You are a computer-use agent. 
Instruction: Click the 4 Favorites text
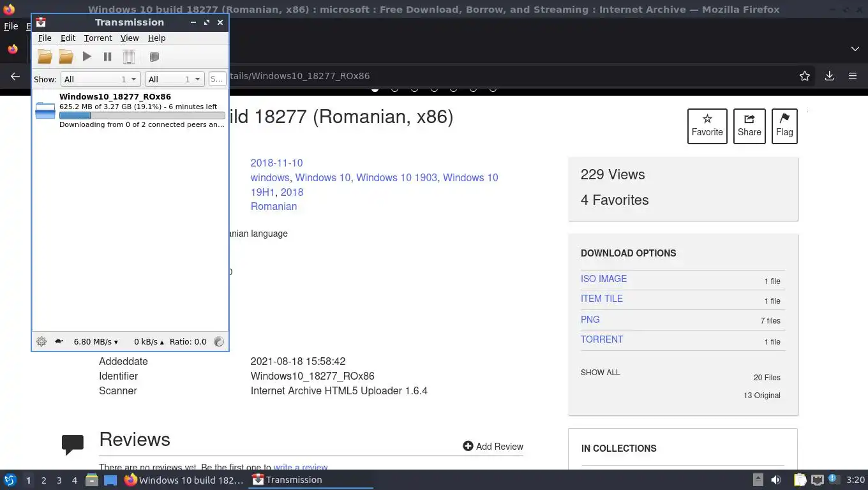(x=615, y=200)
